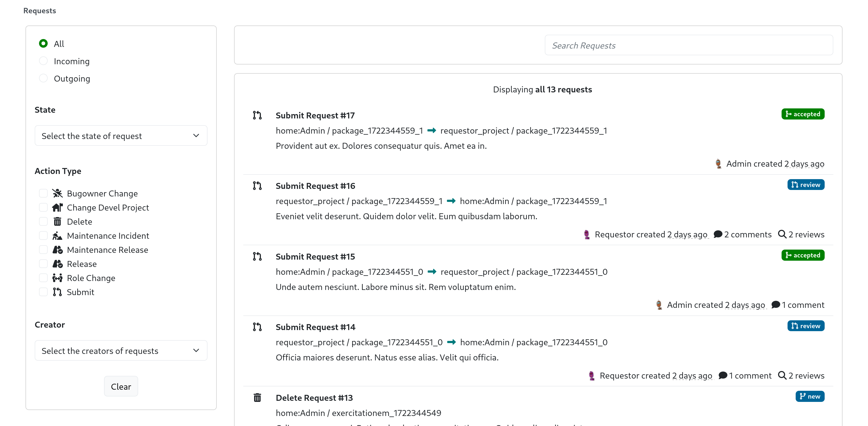Click the trash icon beside Delete Request #13
868x426 pixels.
257,398
